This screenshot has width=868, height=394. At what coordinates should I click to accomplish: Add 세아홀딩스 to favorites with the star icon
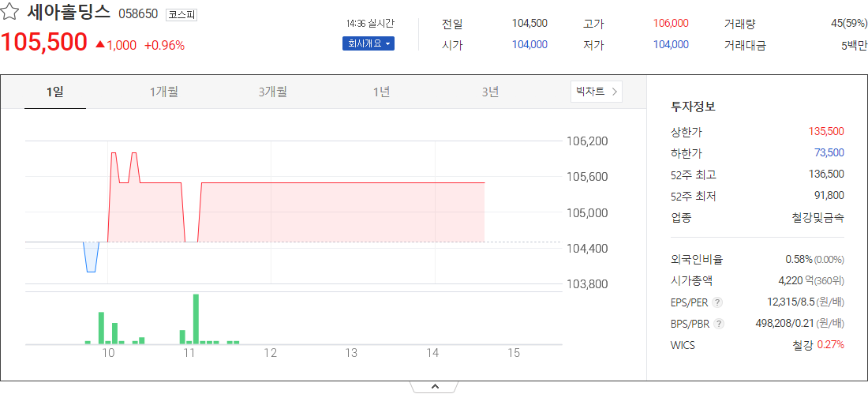(10, 12)
